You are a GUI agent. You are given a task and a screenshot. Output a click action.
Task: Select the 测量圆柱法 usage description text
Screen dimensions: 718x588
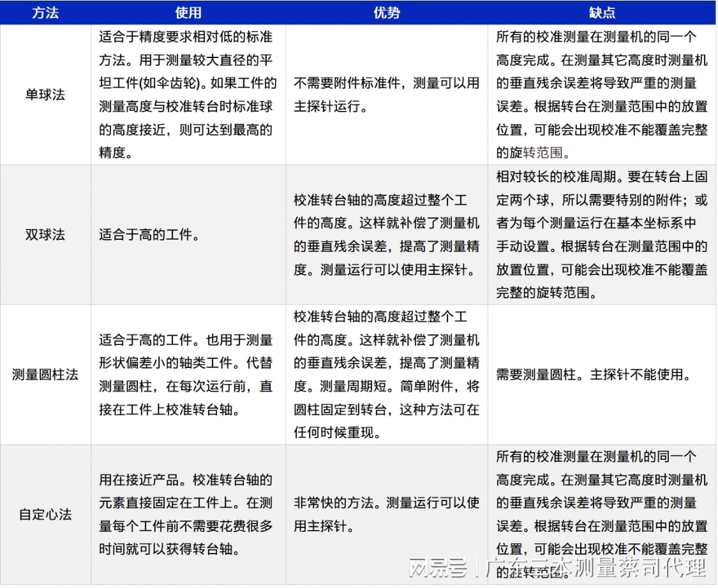pos(188,375)
